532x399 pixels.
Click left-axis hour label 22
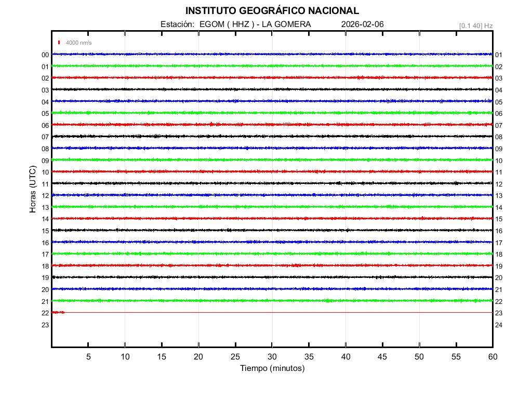[x=45, y=313]
